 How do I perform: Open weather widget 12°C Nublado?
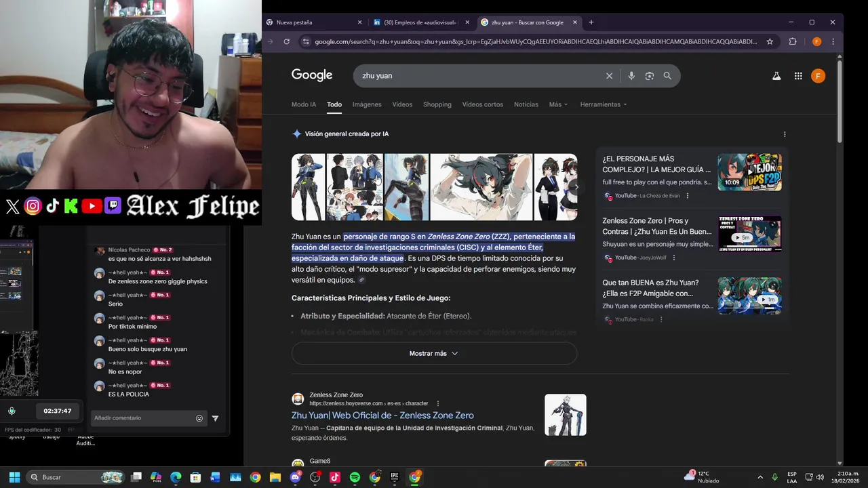703,477
